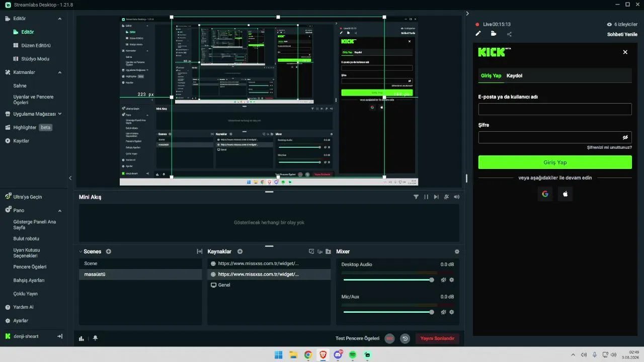Screen dimensions: 644x362
Task: Add a new source in Kaynaklar
Action: click(x=240, y=251)
